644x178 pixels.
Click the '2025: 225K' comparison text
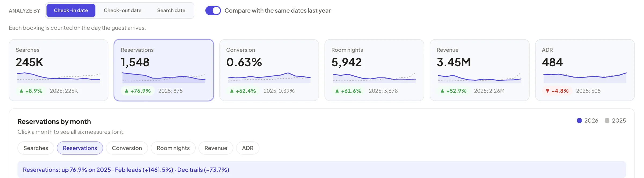coord(64,91)
